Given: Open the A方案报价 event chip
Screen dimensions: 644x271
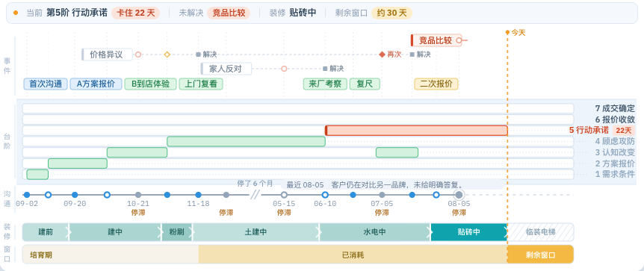Looking at the screenshot, I should click(96, 84).
